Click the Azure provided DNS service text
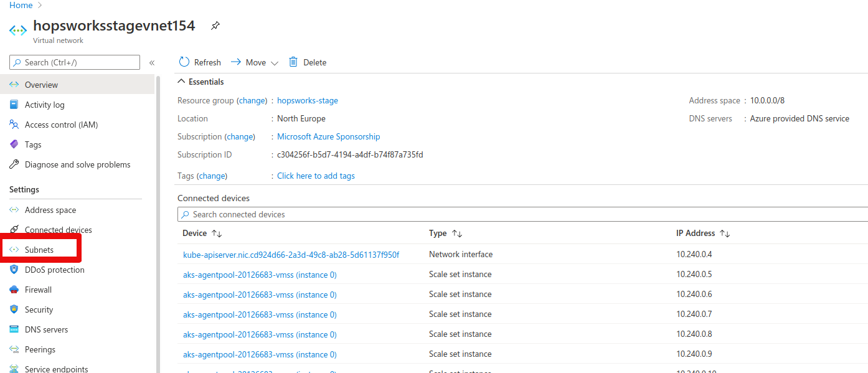This screenshot has width=868, height=373. (x=800, y=118)
